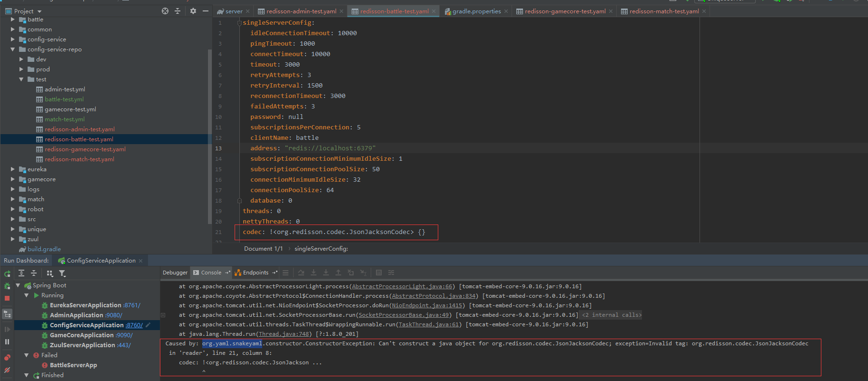Click the force step into icon

point(326,273)
